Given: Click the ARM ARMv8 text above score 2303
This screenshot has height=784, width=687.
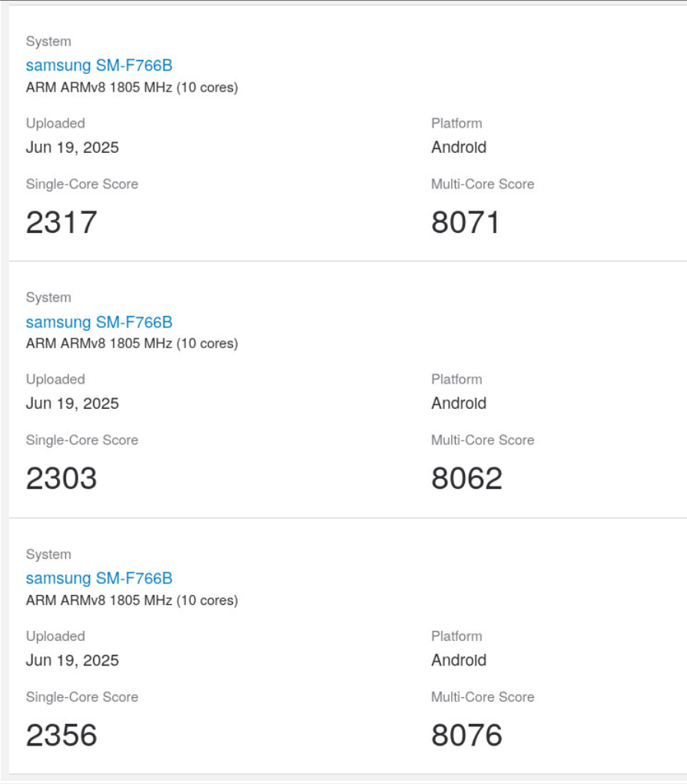Looking at the screenshot, I should [x=131, y=344].
